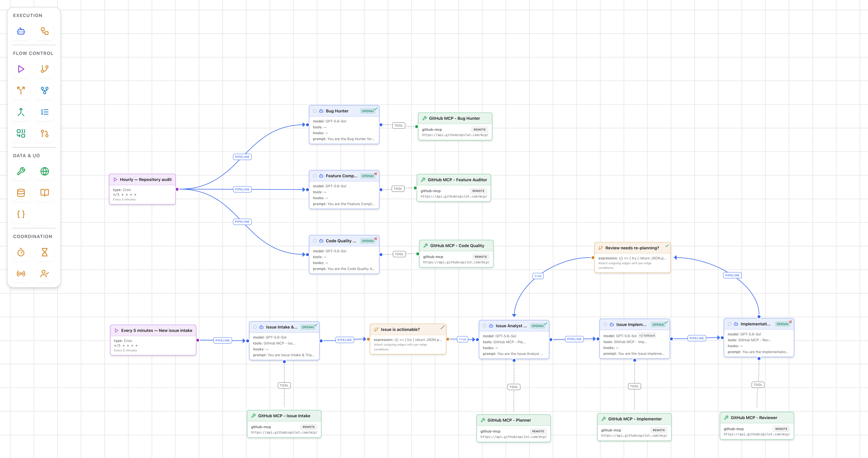The width and height of the screenshot is (868, 458).
Task: Choose the blue fork parallel icon
Action: [45, 90]
